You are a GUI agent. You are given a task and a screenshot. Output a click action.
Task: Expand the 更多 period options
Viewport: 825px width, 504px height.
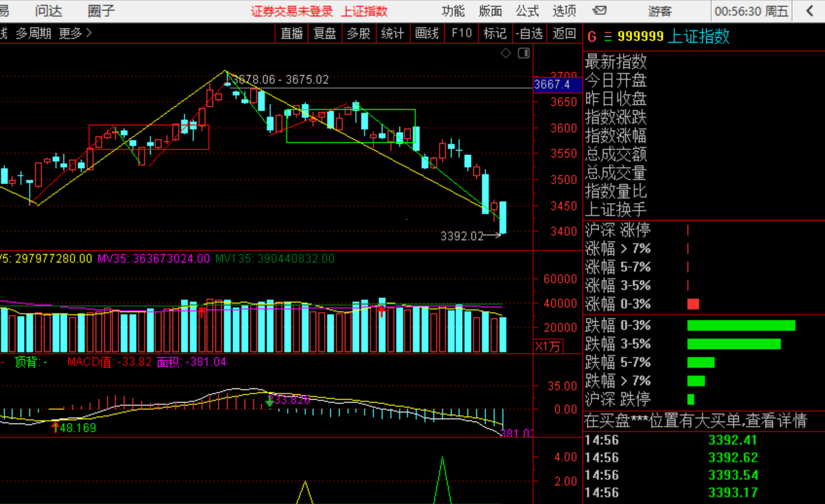tap(75, 34)
